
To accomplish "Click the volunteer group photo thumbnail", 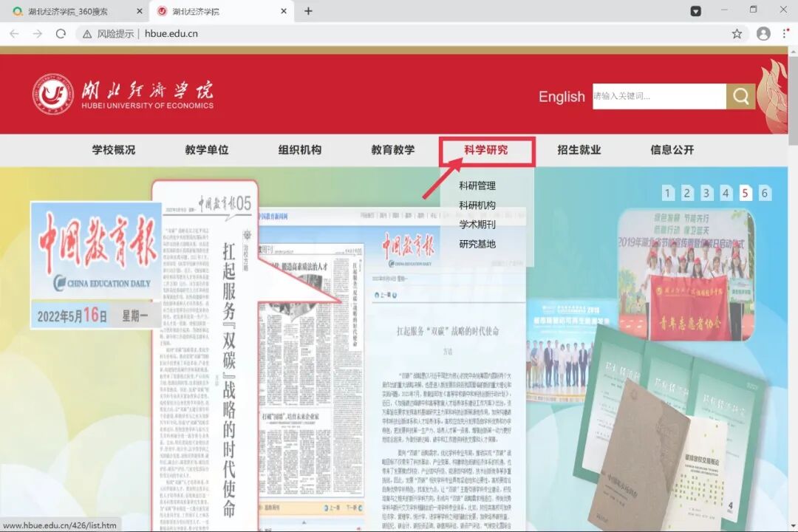I will pyautogui.click(x=686, y=275).
